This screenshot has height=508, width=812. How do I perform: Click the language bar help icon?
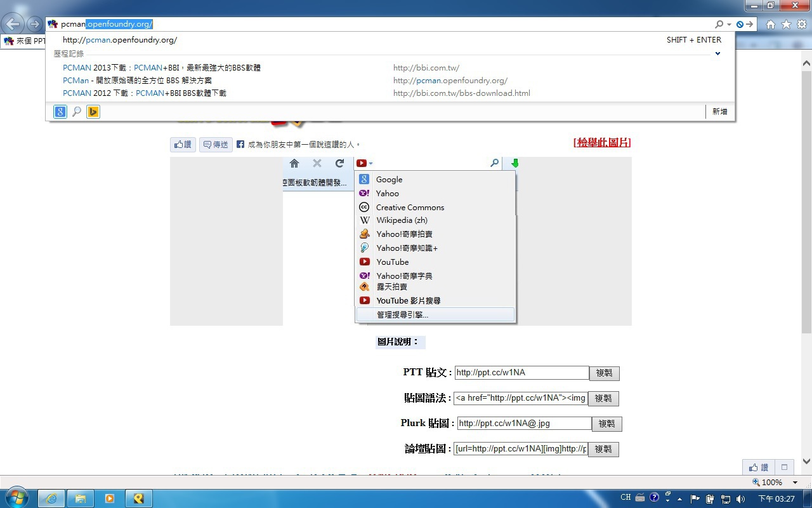tap(655, 498)
